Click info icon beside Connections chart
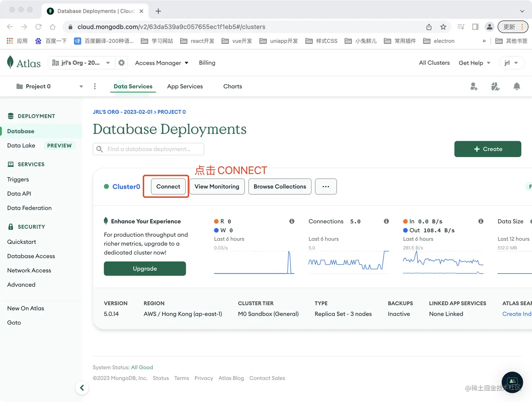Screen dimensions: 532x402 [x=386, y=221]
